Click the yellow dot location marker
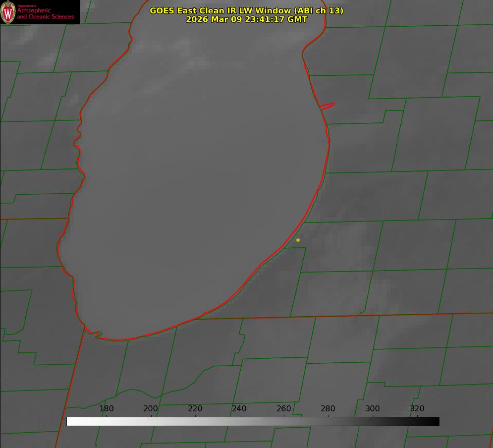 tap(298, 240)
